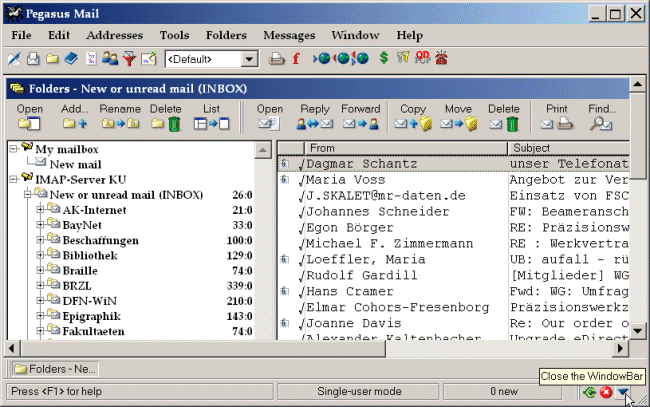Expand the Braille folder
This screenshot has width=650, height=407.
pyautogui.click(x=40, y=270)
